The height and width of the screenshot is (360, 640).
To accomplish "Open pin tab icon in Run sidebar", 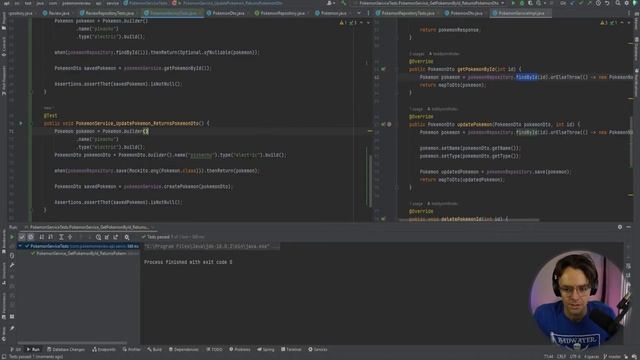I will 12,328.
